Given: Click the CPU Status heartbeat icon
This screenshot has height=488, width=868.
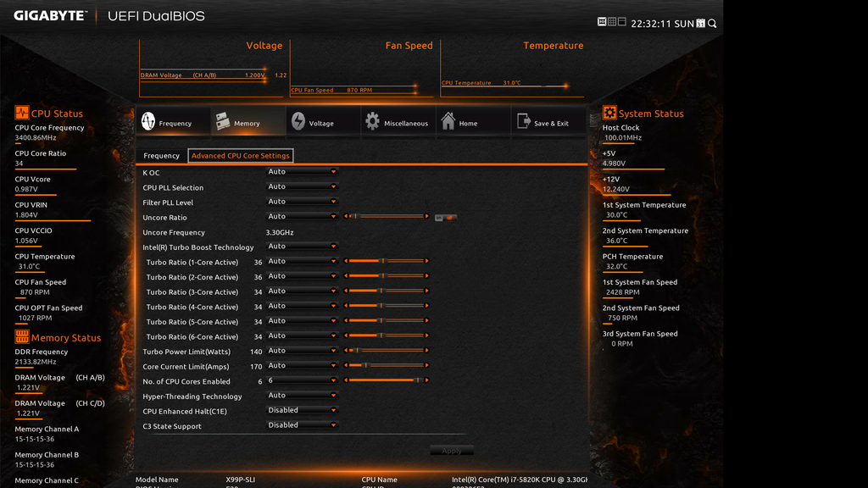Looking at the screenshot, I should point(21,113).
